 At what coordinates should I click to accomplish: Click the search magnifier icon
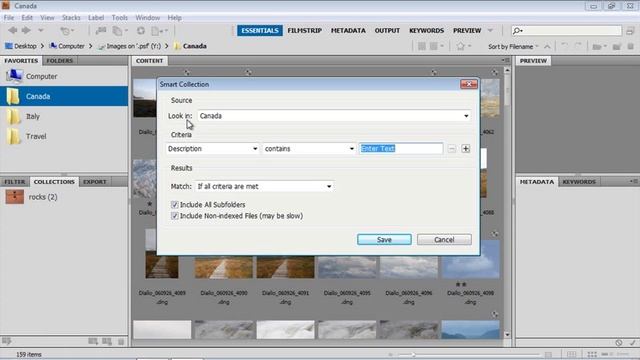[x=517, y=31]
